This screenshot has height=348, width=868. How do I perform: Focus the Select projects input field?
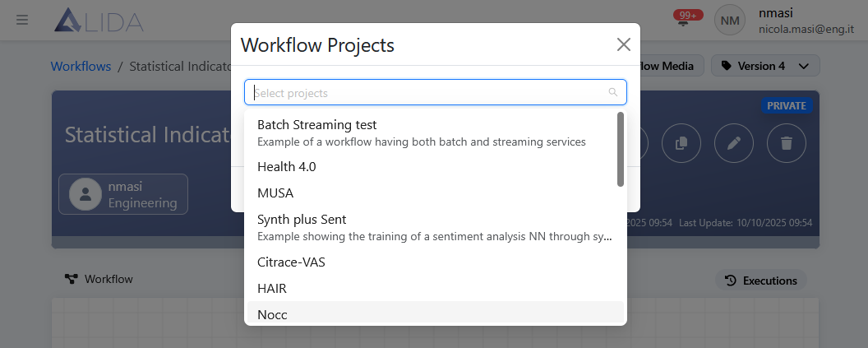tap(436, 92)
